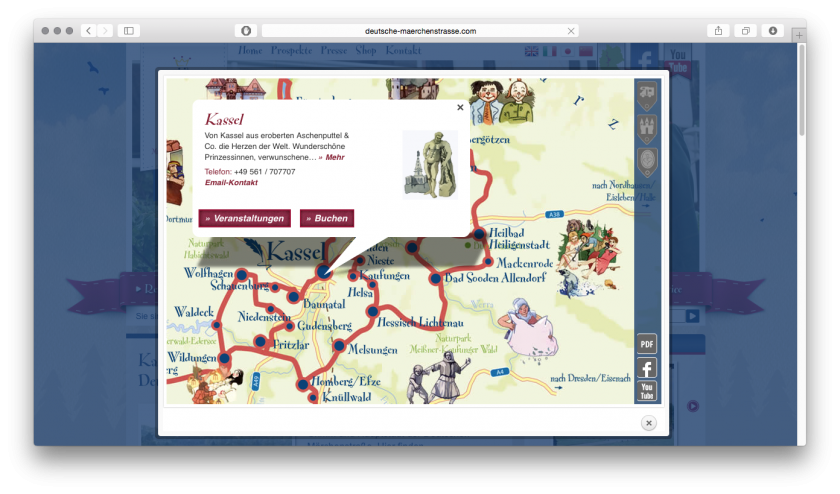
Task: Open the Kontakt menu item
Action: click(x=403, y=50)
